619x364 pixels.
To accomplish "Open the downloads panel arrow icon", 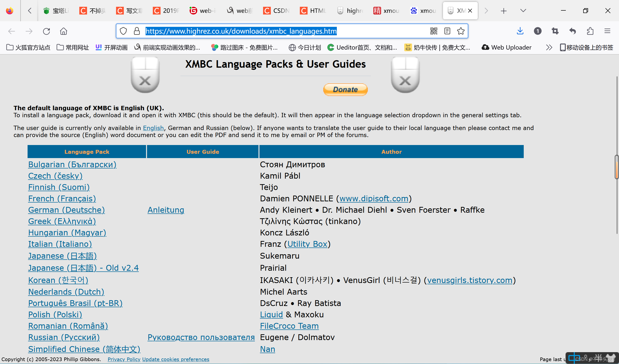I will coord(520,31).
